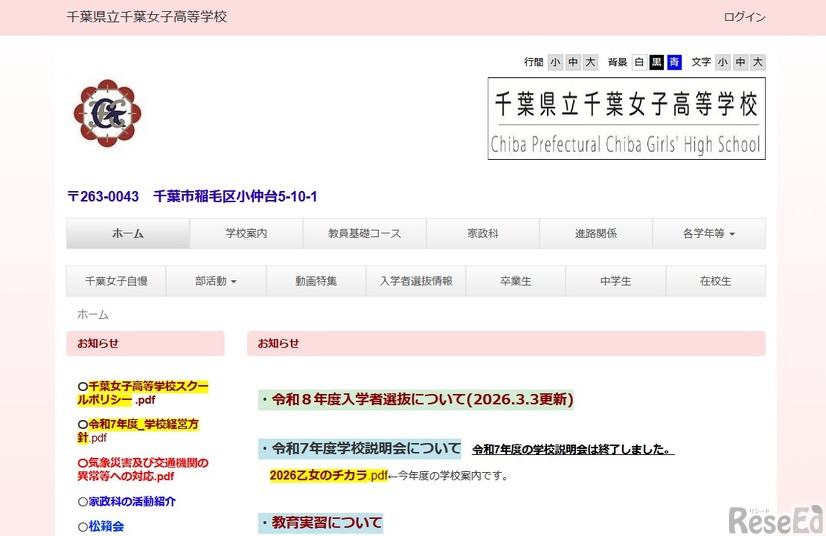826x536 pixels.
Task: Click the ログイン link
Action: click(744, 17)
